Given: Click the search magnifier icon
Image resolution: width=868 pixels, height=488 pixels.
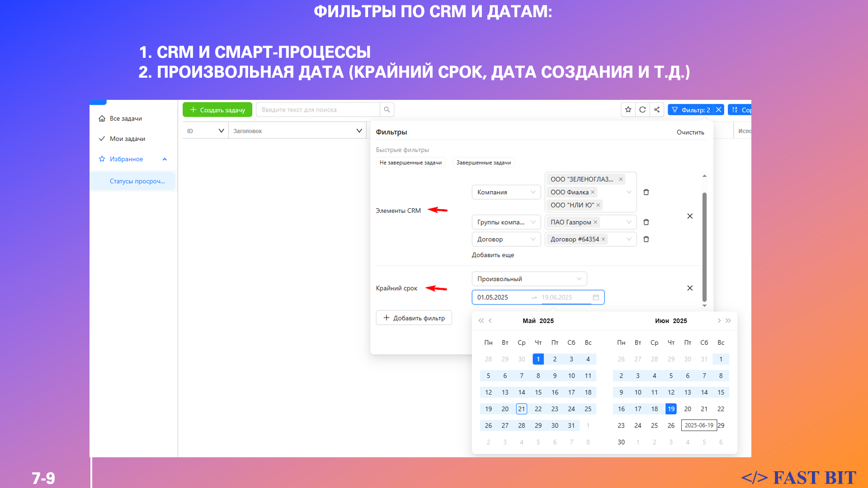Looking at the screenshot, I should click(x=387, y=110).
